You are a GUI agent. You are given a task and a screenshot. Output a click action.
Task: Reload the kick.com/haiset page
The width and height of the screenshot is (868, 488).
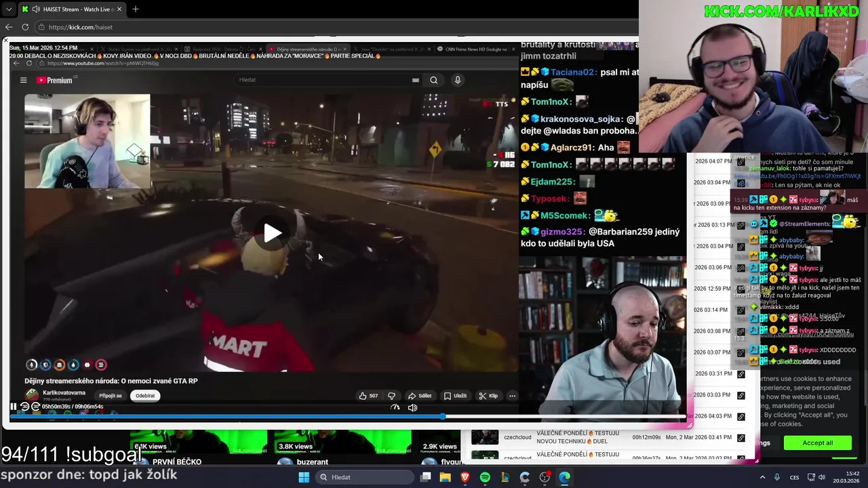click(x=25, y=27)
